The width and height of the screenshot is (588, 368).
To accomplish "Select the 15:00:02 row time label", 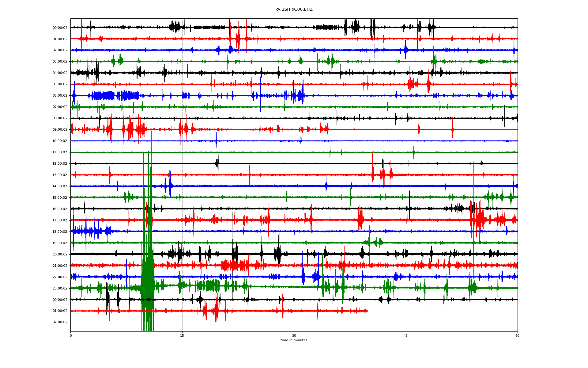I will [60, 198].
